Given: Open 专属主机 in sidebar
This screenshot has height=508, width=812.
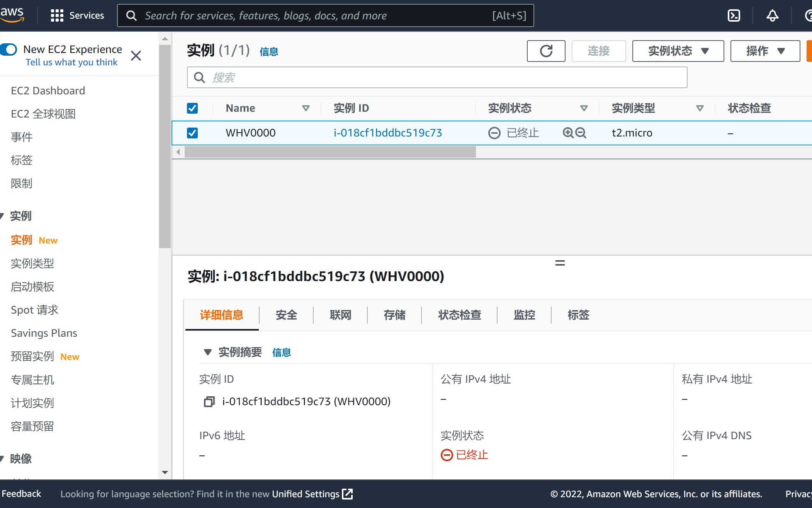Looking at the screenshot, I should point(32,380).
